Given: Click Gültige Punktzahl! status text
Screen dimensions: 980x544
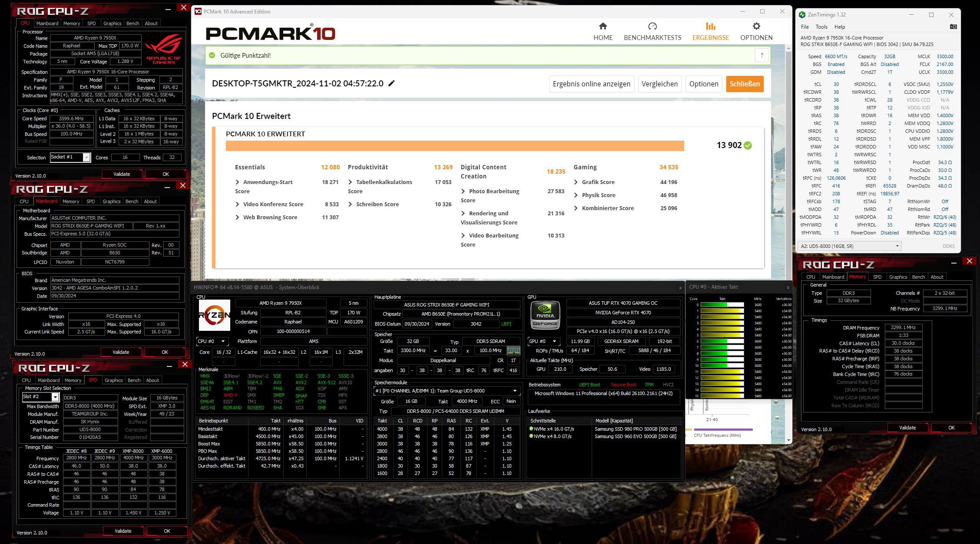Looking at the screenshot, I should tap(245, 56).
